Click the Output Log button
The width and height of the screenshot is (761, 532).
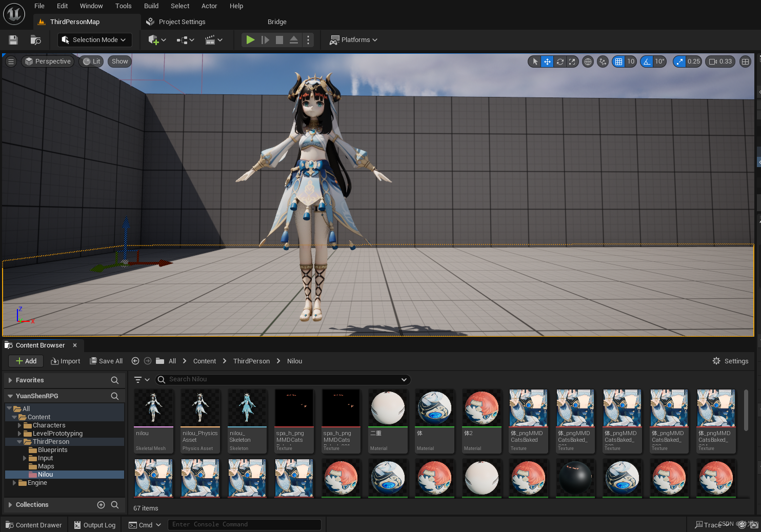94,525
